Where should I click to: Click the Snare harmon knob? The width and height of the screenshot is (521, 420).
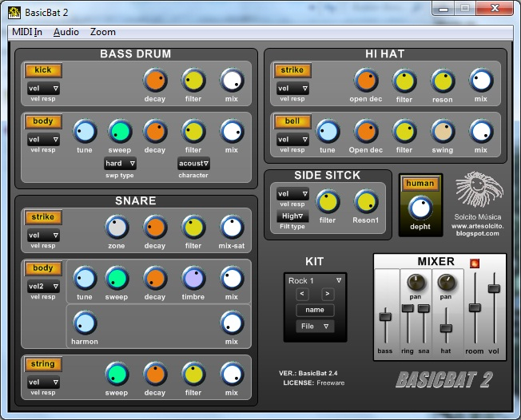pos(85,323)
